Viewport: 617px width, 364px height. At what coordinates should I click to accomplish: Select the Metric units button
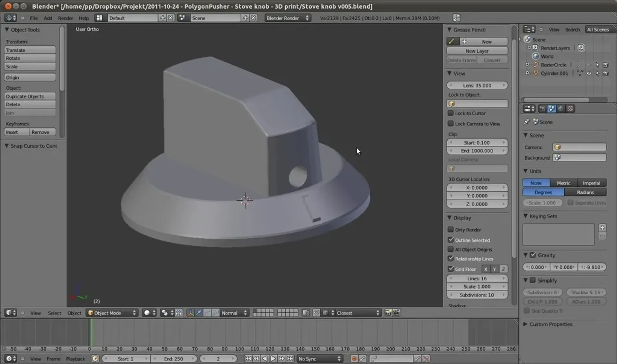click(563, 183)
